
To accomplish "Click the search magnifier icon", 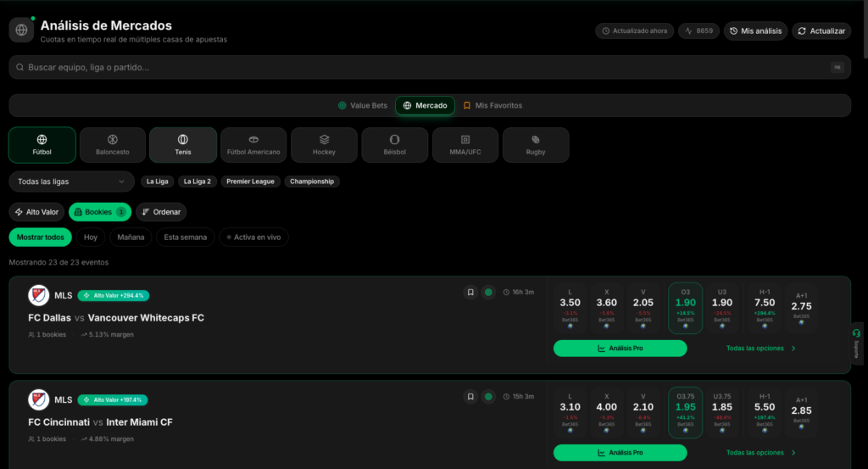I will (20, 68).
